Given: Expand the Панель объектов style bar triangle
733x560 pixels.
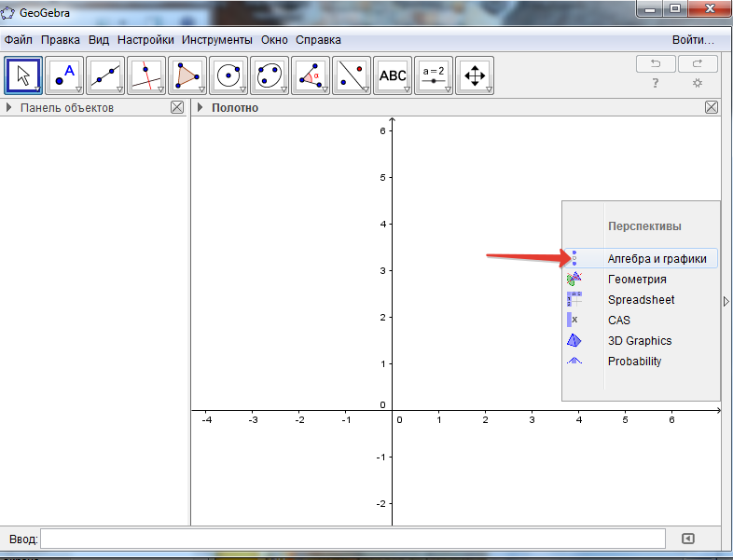Looking at the screenshot, I should 8,107.
